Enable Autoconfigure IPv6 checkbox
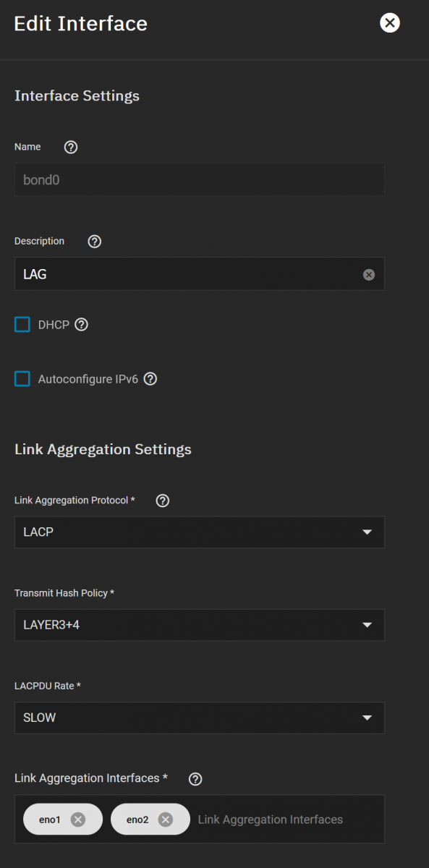 (x=22, y=379)
